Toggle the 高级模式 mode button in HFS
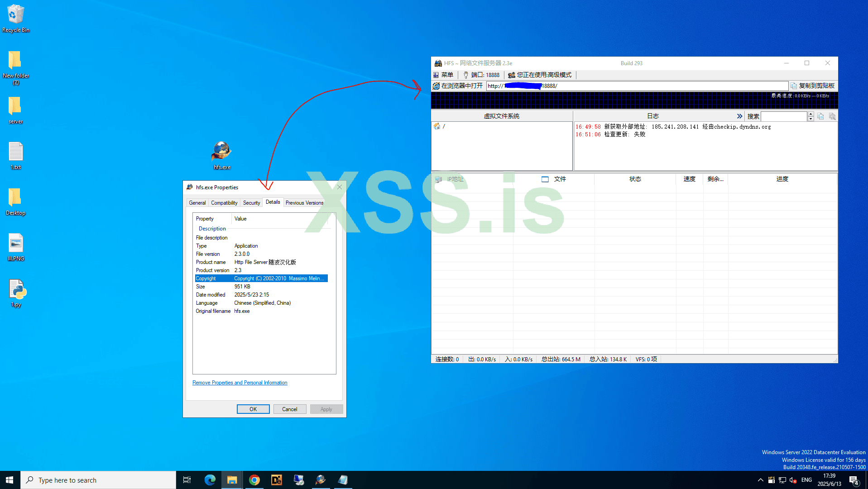 pyautogui.click(x=540, y=75)
